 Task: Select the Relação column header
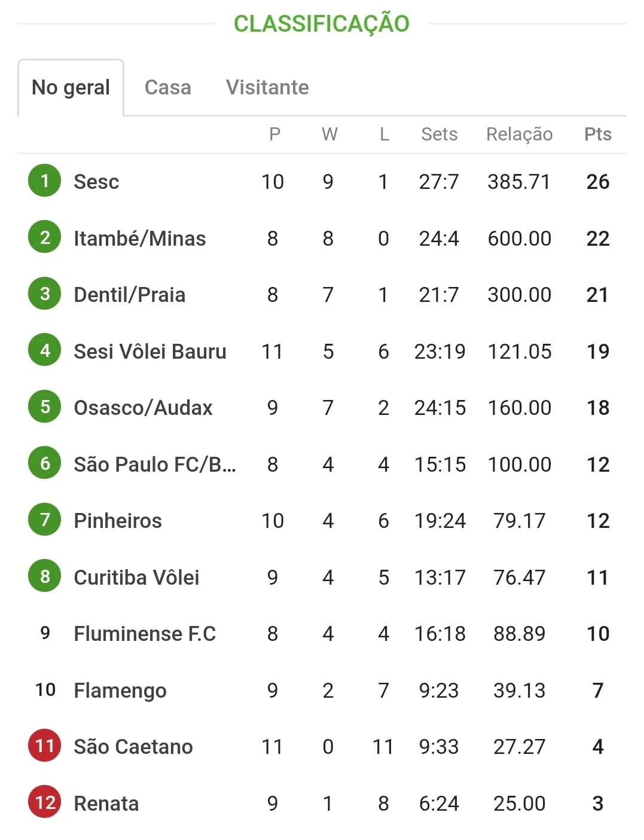(x=520, y=134)
